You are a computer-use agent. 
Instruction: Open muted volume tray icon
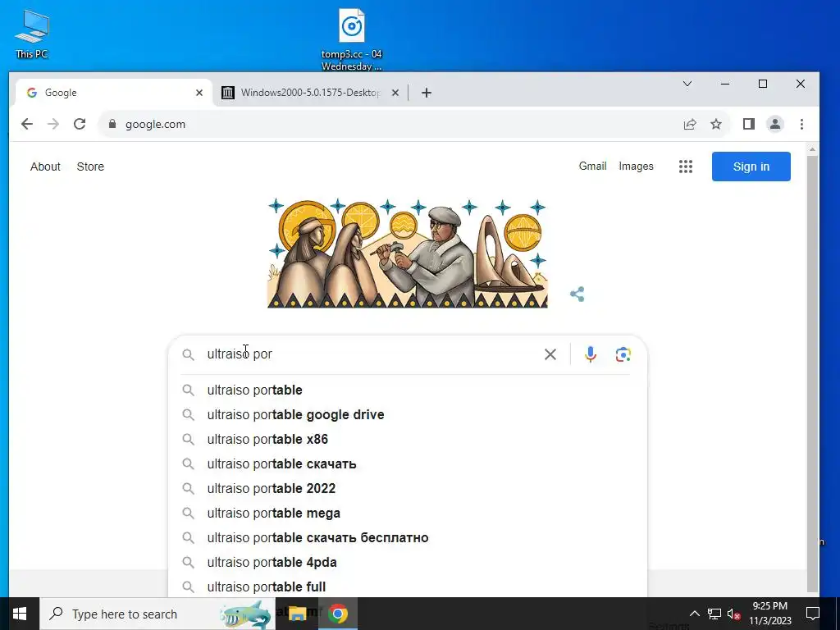[734, 614]
